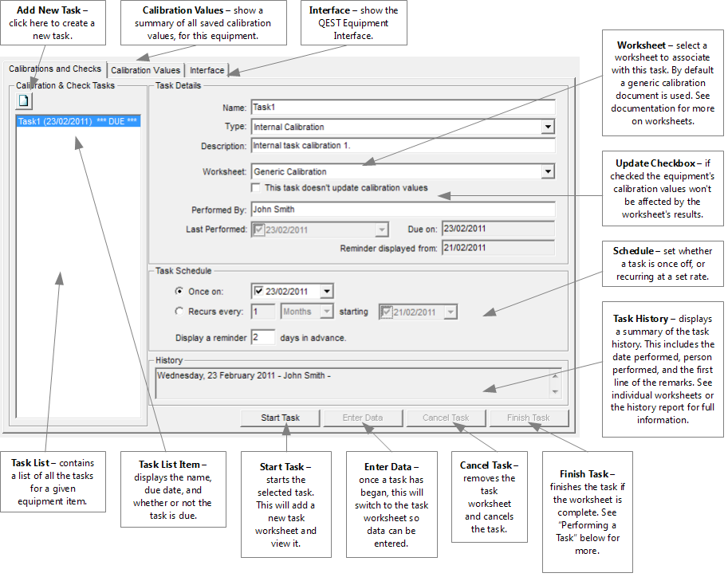The width and height of the screenshot is (728, 577).
Task: Click the Add New Task page icon
Action: (x=25, y=100)
